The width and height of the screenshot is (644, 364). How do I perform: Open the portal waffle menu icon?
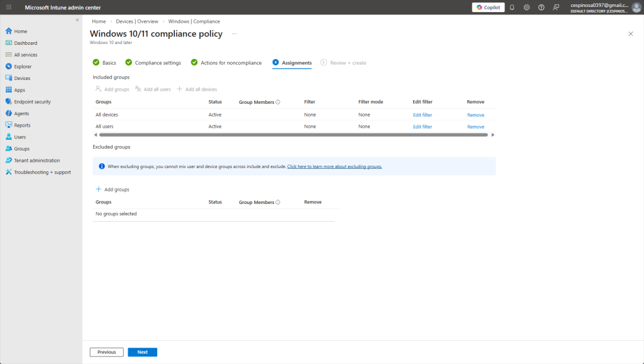pyautogui.click(x=9, y=7)
